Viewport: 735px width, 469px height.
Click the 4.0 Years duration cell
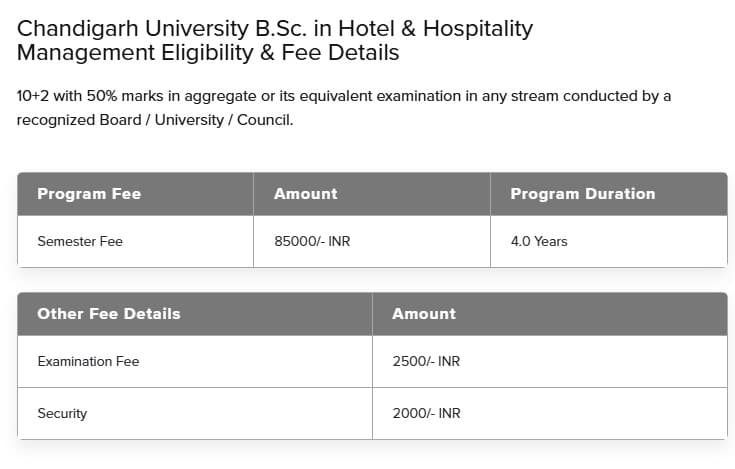pyautogui.click(x=539, y=242)
